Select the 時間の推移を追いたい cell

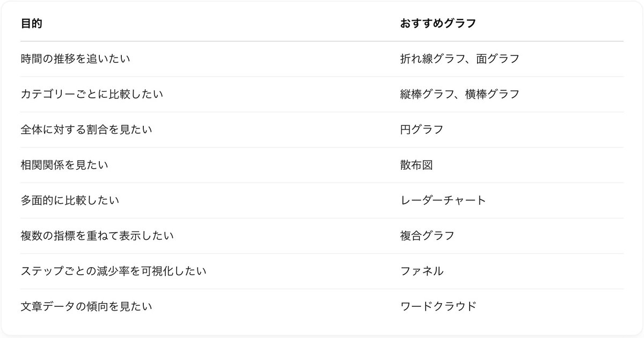[76, 59]
